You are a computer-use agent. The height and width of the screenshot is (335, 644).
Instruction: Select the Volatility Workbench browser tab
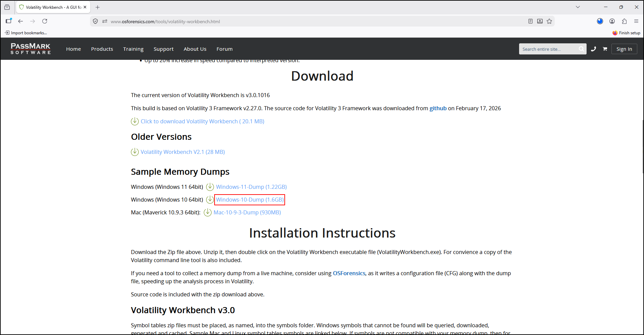click(54, 7)
